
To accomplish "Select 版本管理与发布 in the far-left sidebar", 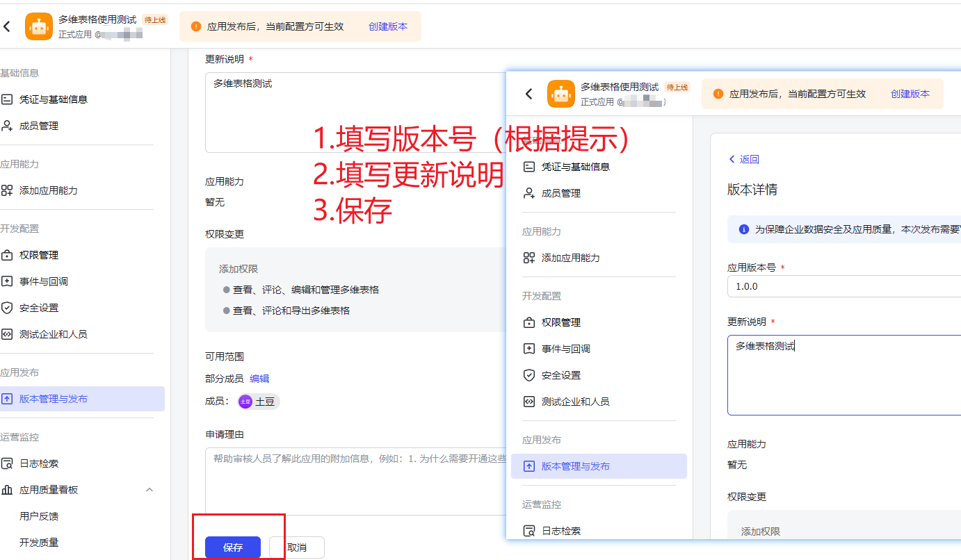I will click(x=54, y=399).
